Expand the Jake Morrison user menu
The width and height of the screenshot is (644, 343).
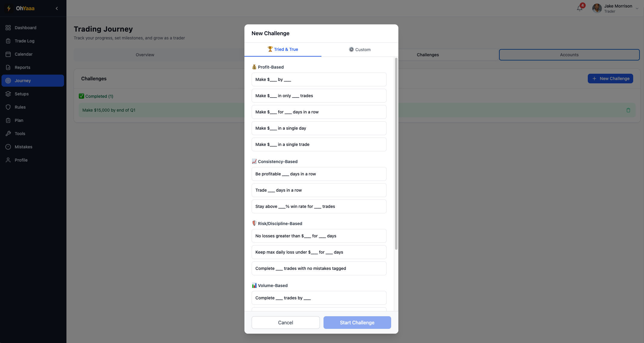point(637,8)
